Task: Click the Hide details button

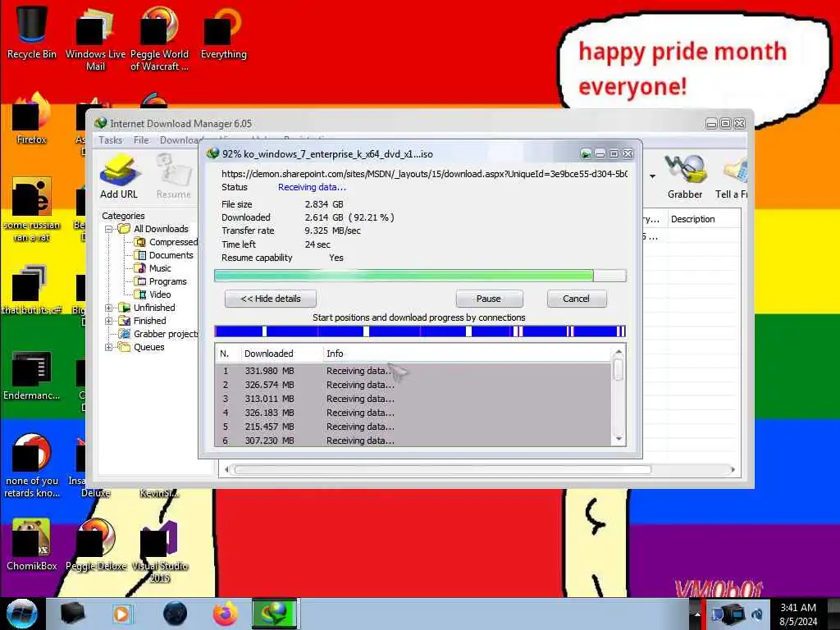Action: tap(271, 299)
